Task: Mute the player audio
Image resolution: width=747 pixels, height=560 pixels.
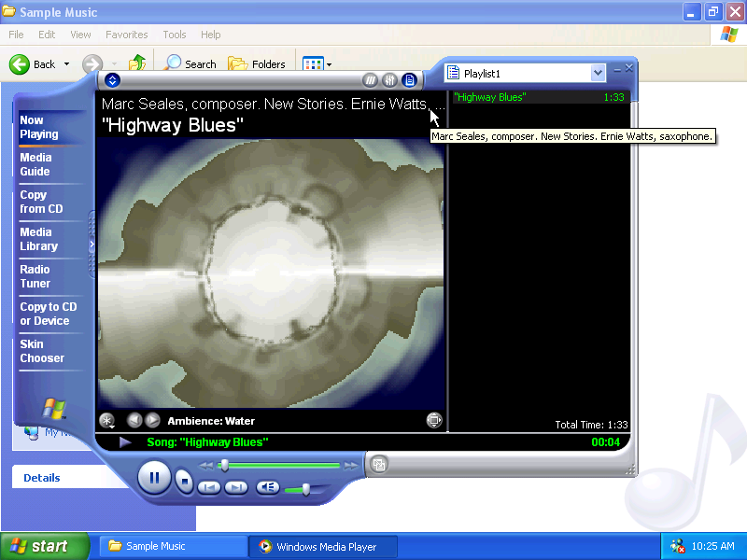Action: click(x=268, y=487)
